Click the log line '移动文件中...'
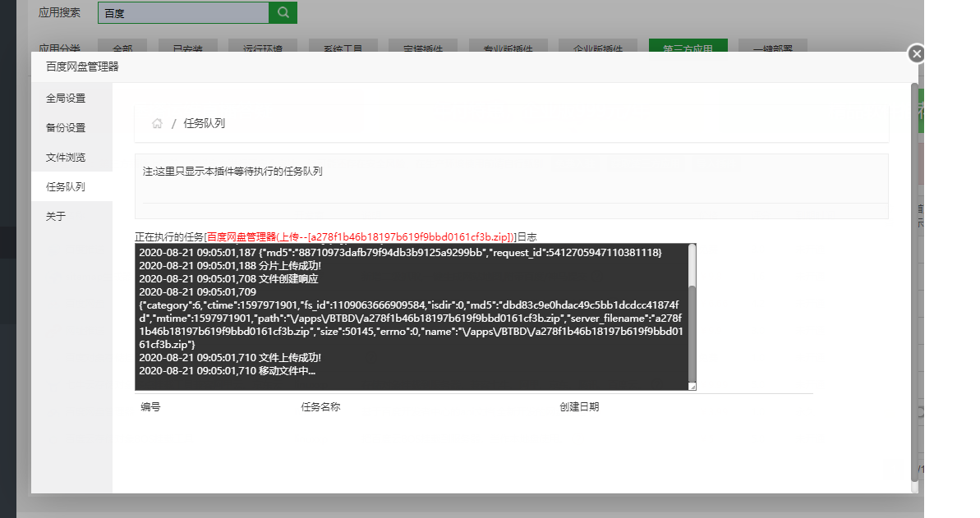This screenshot has height=518, width=980. pos(227,370)
